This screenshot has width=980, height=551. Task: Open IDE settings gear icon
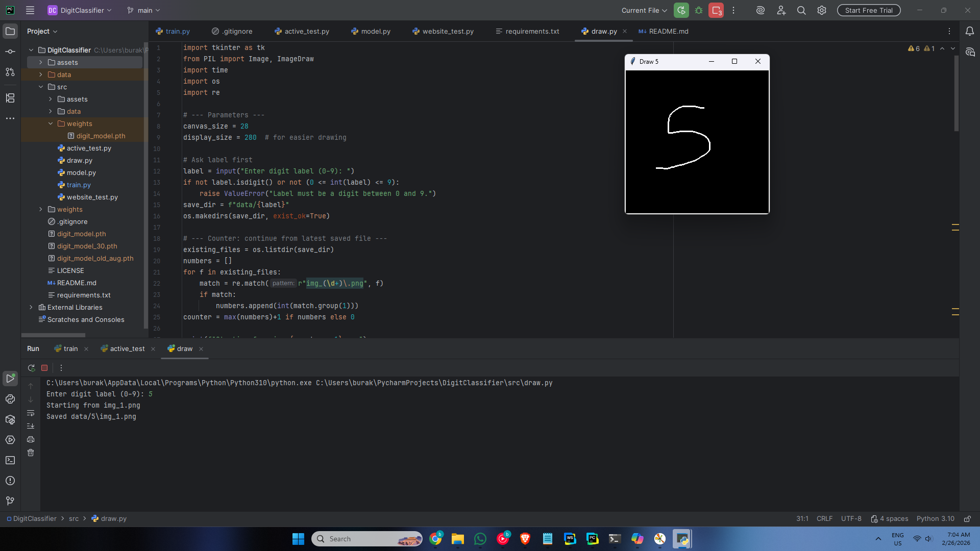click(822, 10)
